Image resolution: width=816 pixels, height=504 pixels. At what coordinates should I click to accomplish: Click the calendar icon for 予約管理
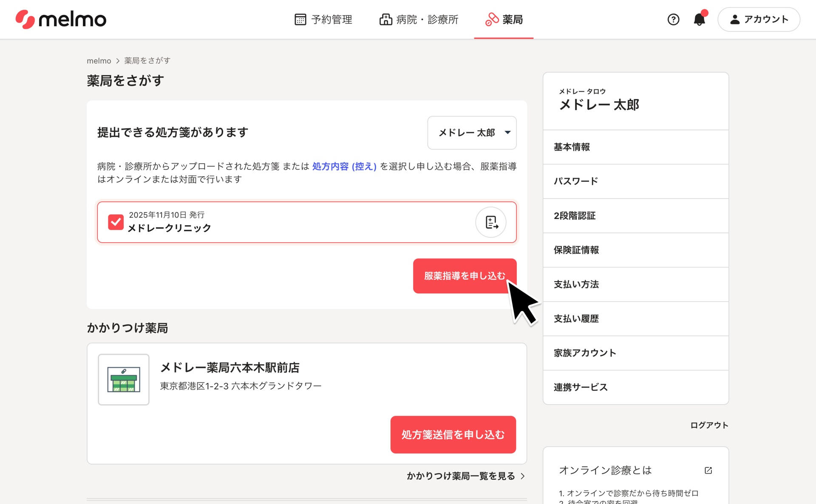tap(300, 19)
